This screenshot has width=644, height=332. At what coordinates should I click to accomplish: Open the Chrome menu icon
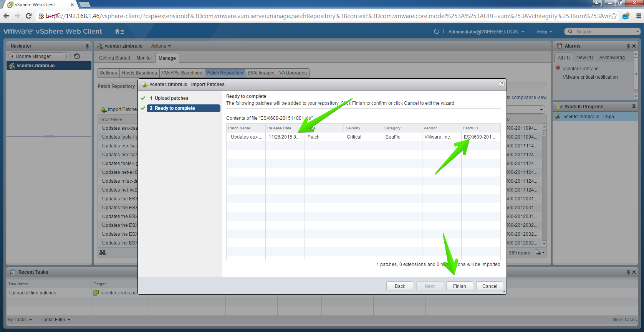[x=639, y=16]
